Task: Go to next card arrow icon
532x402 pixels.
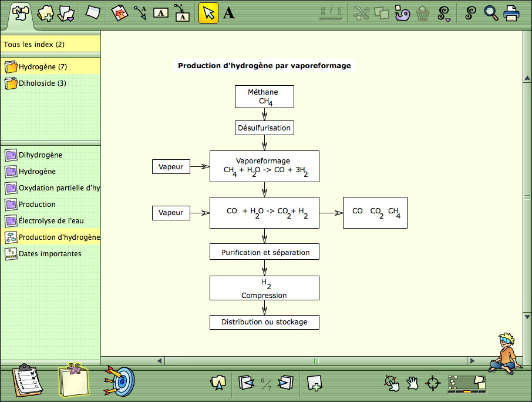Action: coord(286,383)
